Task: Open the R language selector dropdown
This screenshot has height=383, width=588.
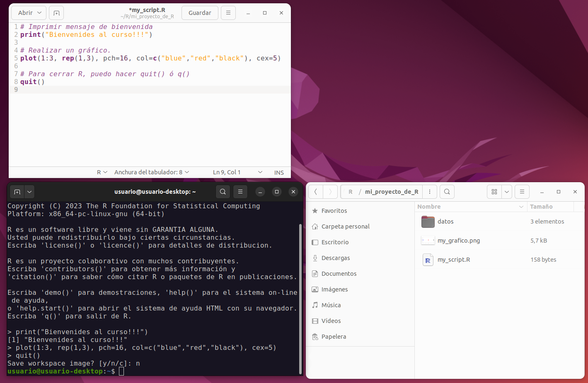Action: click(102, 172)
